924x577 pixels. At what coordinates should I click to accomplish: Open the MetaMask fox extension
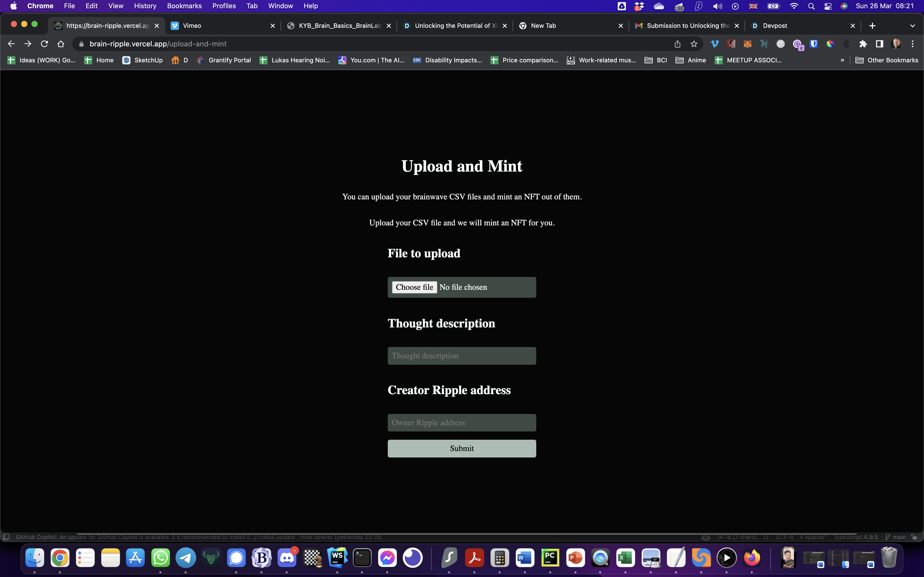point(747,44)
